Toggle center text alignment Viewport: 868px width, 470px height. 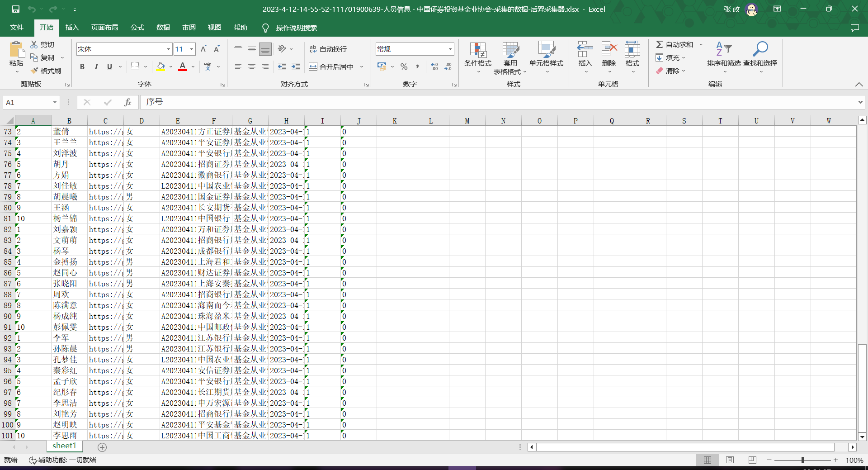point(252,66)
